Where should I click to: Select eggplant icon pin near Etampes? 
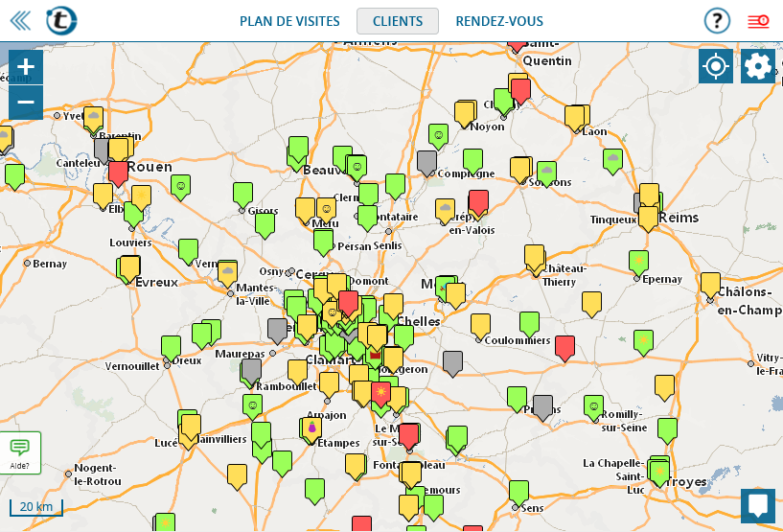[312, 430]
